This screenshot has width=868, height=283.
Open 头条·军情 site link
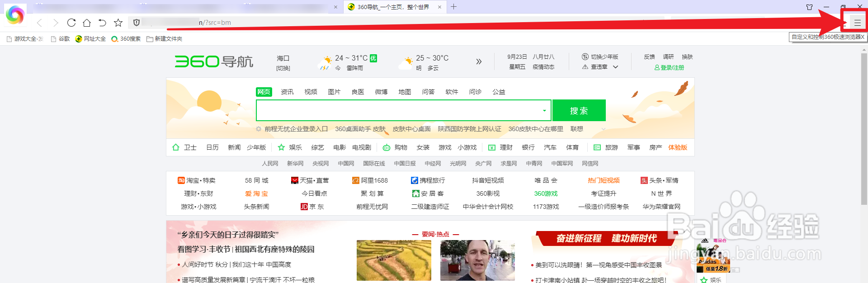660,180
